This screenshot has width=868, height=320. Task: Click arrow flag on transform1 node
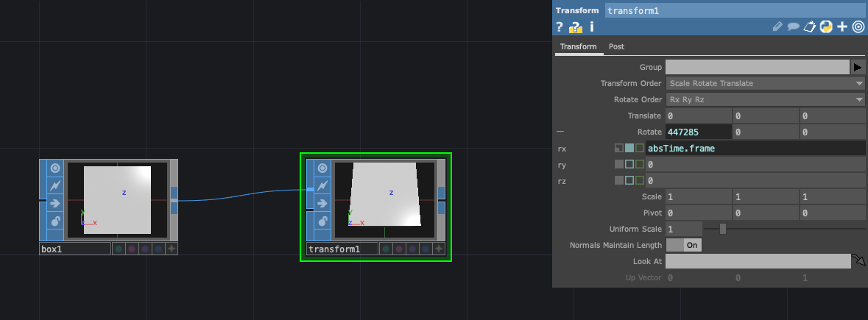pyautogui.click(x=322, y=203)
